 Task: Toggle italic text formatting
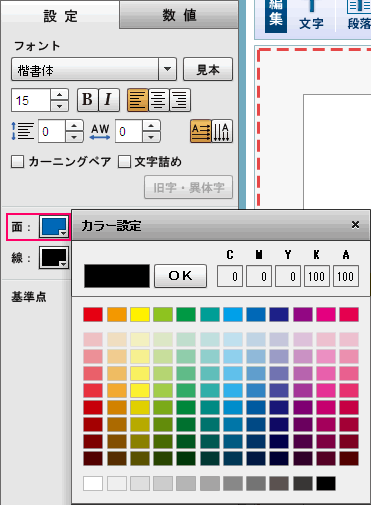point(109,100)
